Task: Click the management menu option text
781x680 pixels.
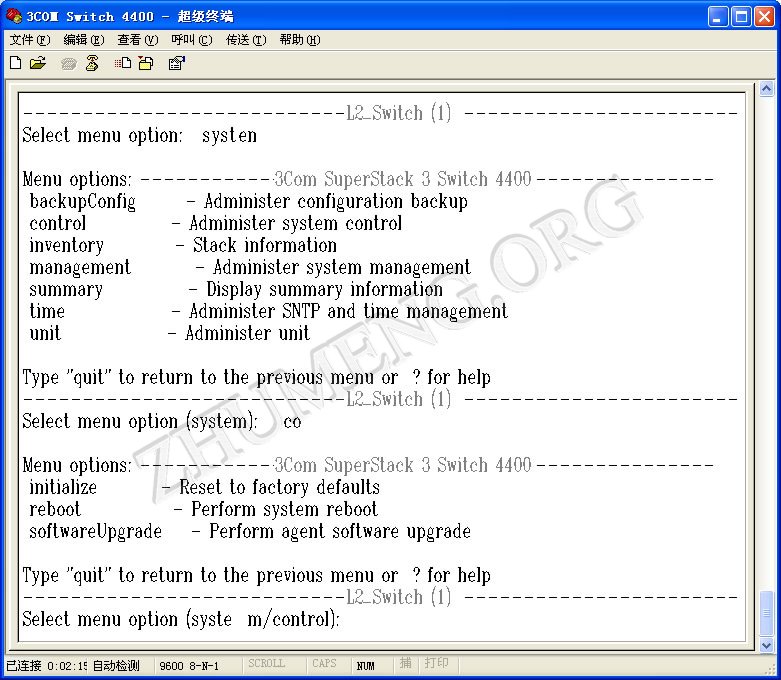Action: [80, 268]
